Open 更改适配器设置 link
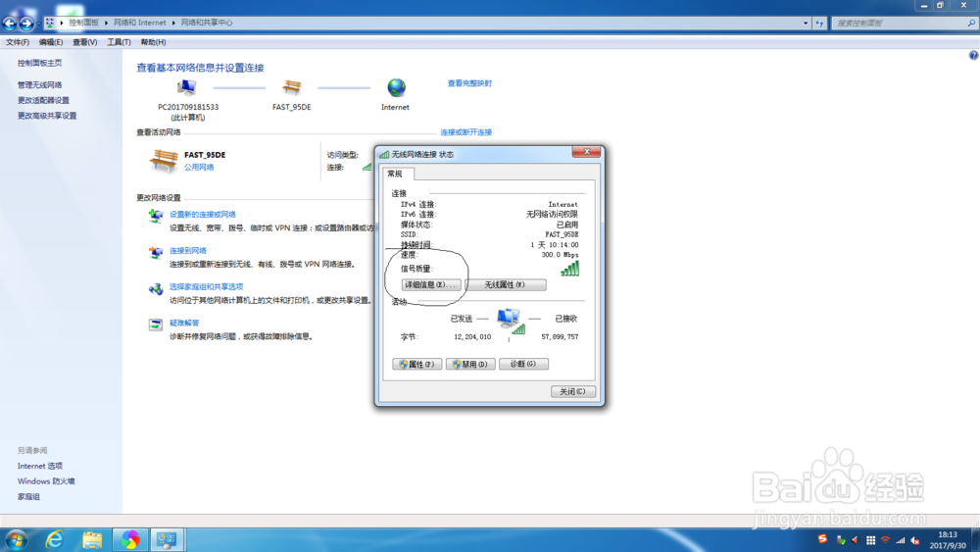 coord(43,101)
